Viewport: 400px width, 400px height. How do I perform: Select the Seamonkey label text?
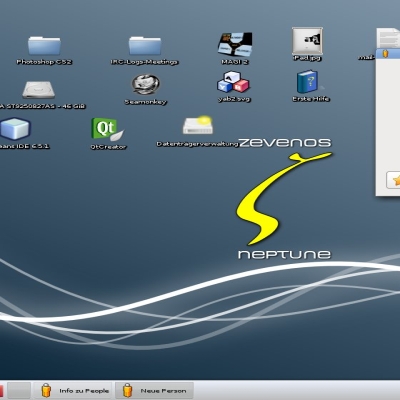pyautogui.click(x=146, y=102)
